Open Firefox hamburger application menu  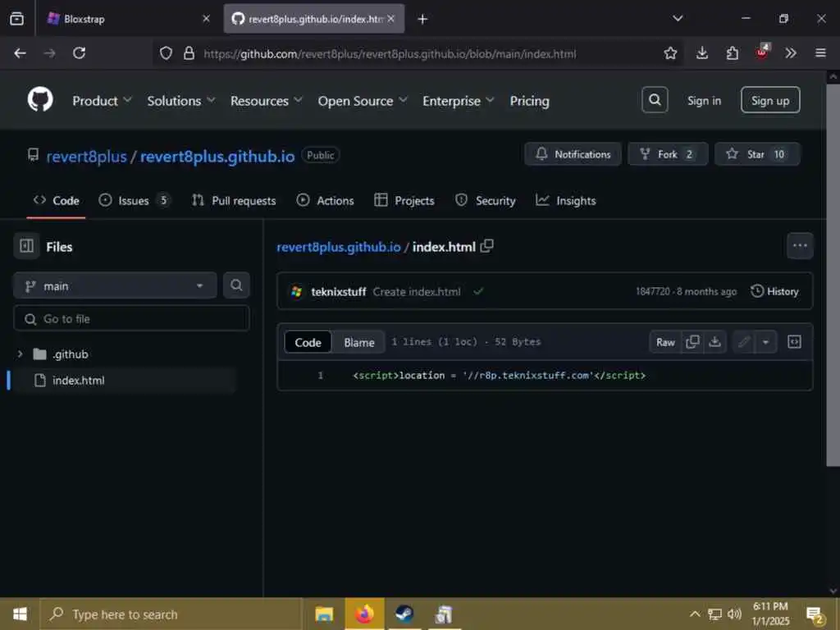pos(820,53)
